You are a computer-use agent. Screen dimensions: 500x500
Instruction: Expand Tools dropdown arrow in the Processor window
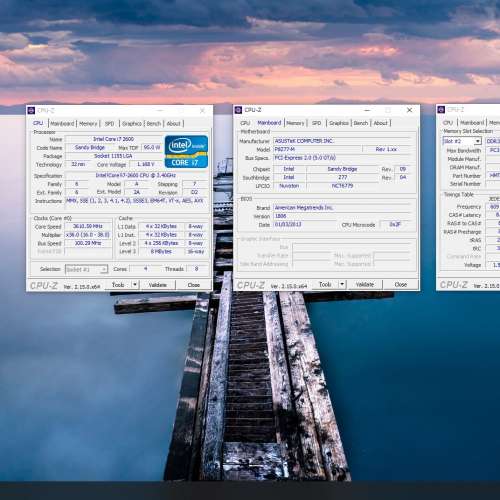pos(135,285)
